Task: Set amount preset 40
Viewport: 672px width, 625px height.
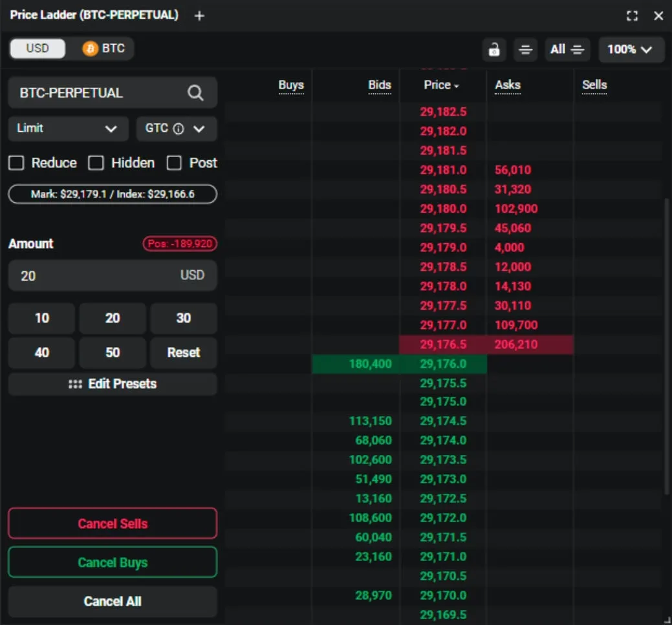Action: click(42, 352)
